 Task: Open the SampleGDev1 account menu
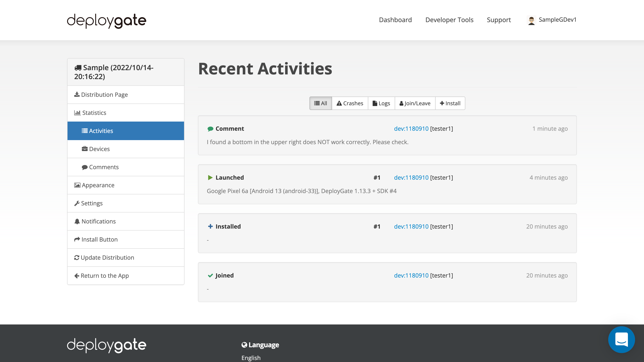coord(557,20)
